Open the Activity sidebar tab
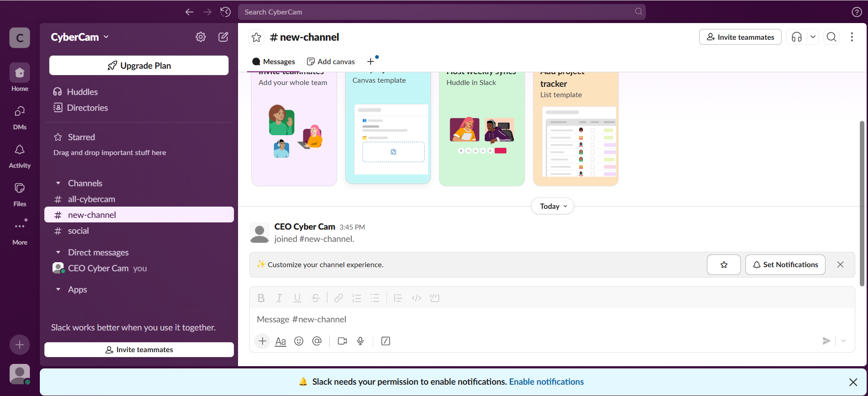 point(20,156)
